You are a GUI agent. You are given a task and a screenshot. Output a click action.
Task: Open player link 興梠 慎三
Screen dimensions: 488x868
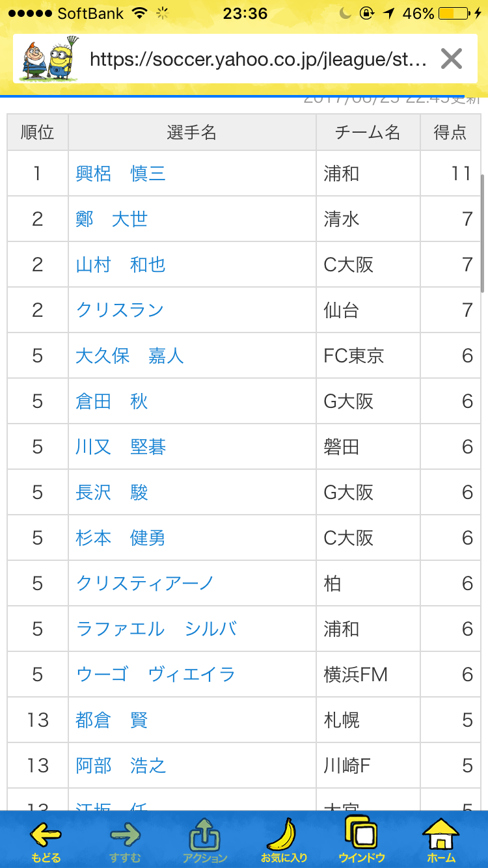(x=120, y=174)
